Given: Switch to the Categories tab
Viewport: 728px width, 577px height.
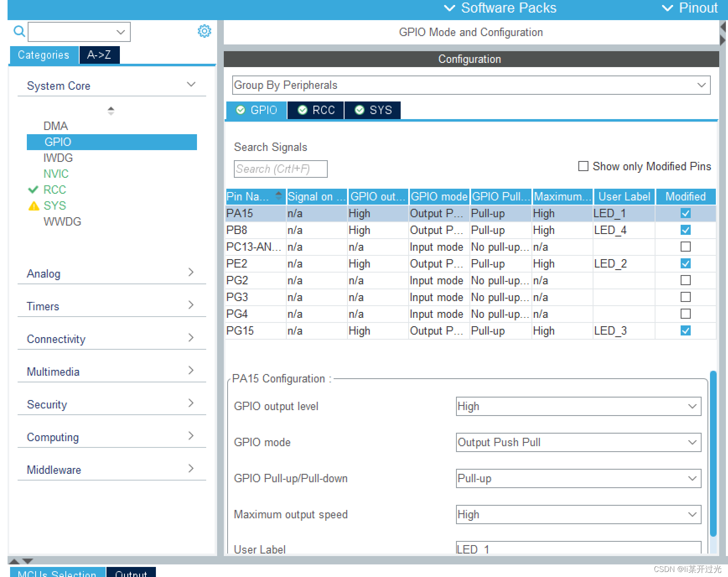Looking at the screenshot, I should point(44,55).
